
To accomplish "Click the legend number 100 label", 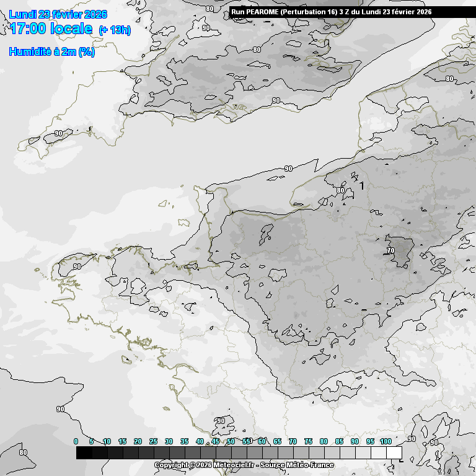I will [x=386, y=441].
